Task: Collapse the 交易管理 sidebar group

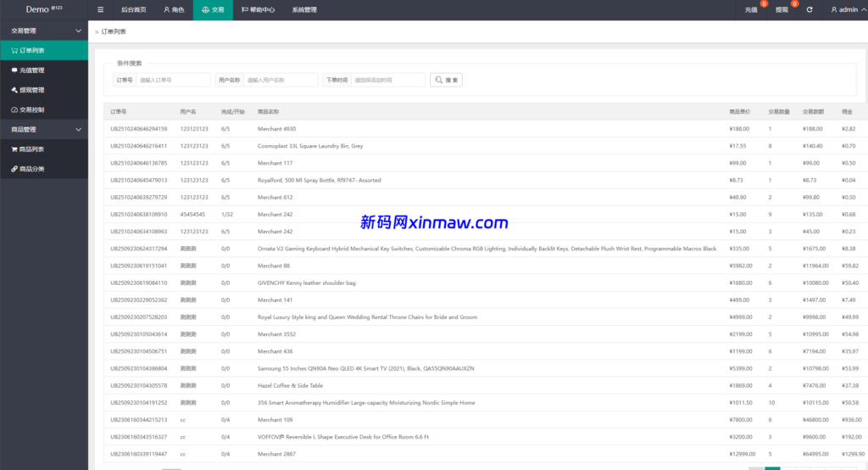Action: (79, 31)
